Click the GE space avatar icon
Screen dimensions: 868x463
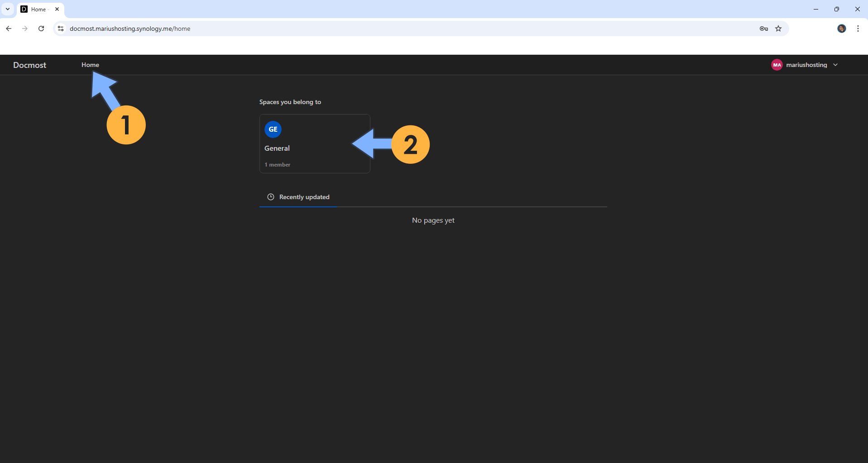click(x=273, y=129)
